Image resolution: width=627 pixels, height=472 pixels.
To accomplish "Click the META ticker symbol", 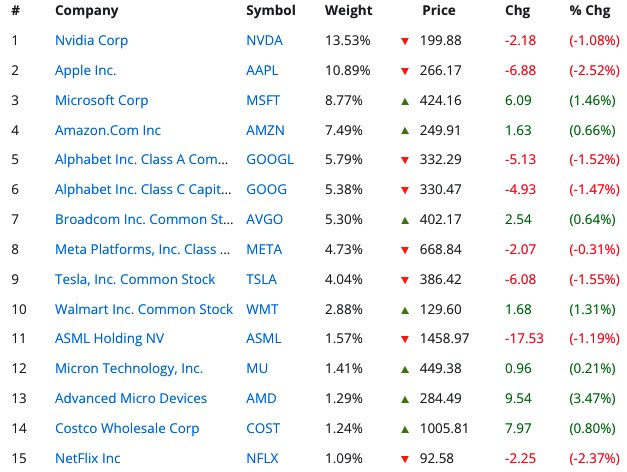I will pyautogui.click(x=264, y=250).
